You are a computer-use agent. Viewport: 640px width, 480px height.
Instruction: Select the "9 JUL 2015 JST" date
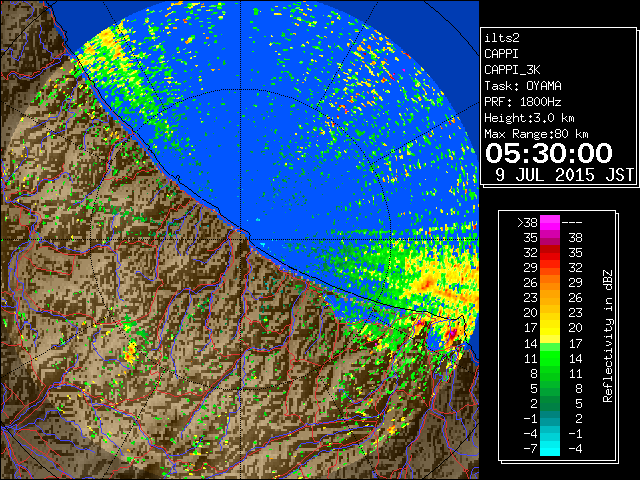(x=564, y=175)
